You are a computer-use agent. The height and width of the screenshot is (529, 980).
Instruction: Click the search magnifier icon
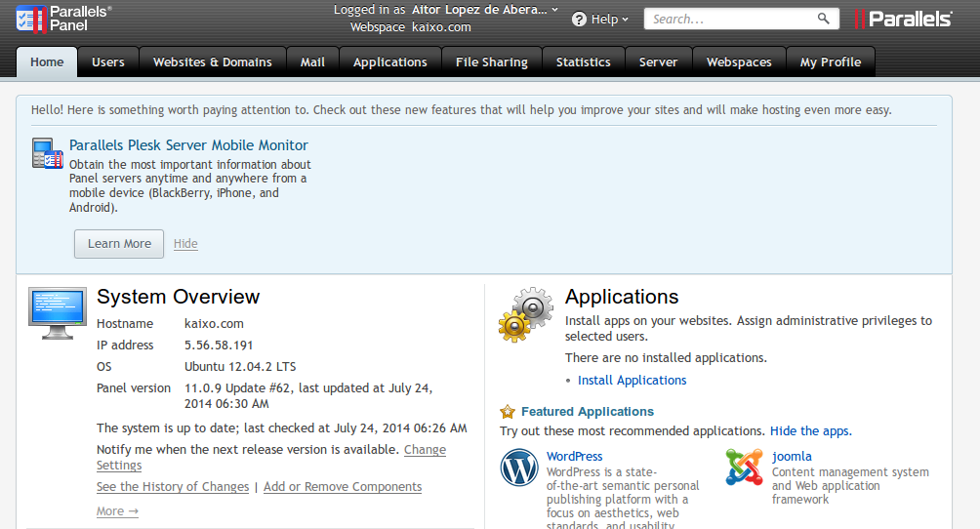pyautogui.click(x=824, y=19)
